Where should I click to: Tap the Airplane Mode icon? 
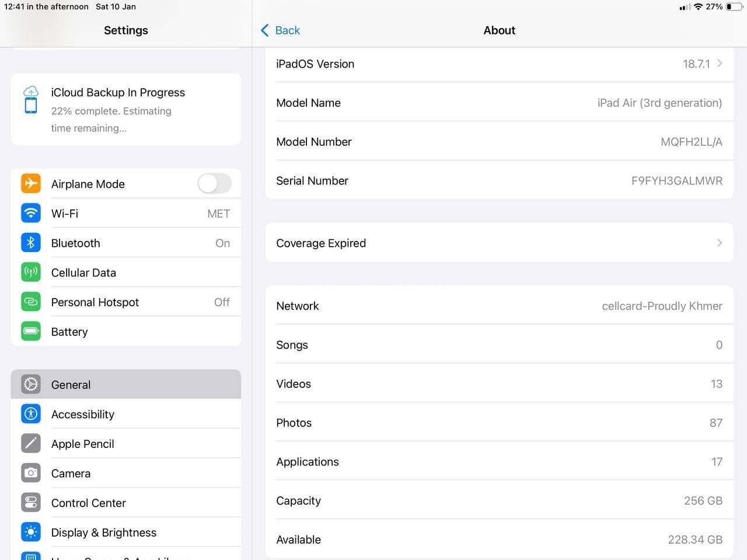point(31,184)
